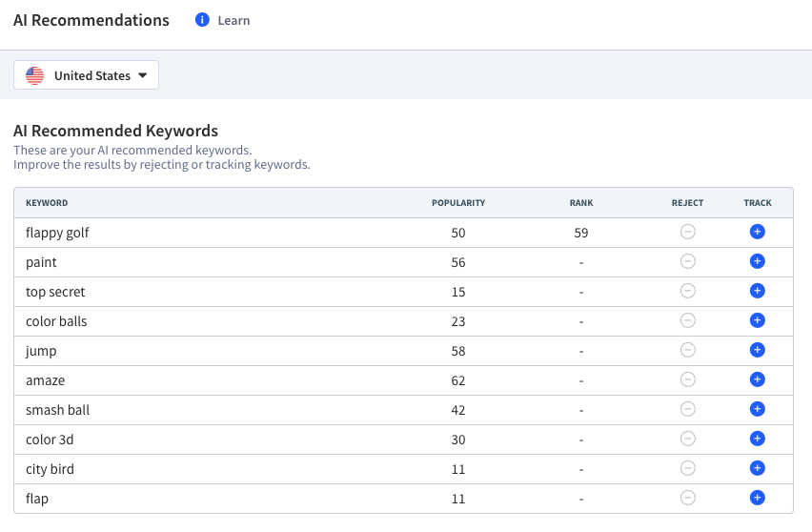Track the 'city bird' keyword
Screen dimensions: 812x532
coord(757,468)
